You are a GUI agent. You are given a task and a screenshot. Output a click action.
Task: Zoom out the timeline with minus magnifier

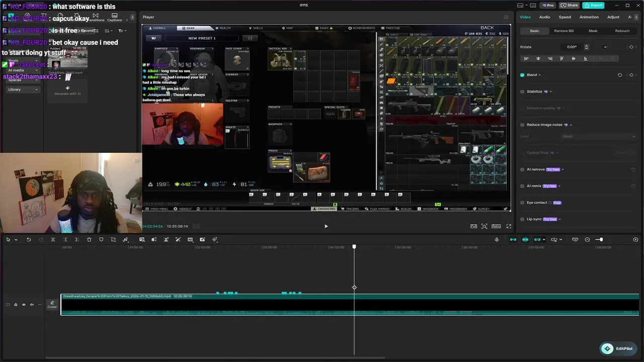coord(587,239)
